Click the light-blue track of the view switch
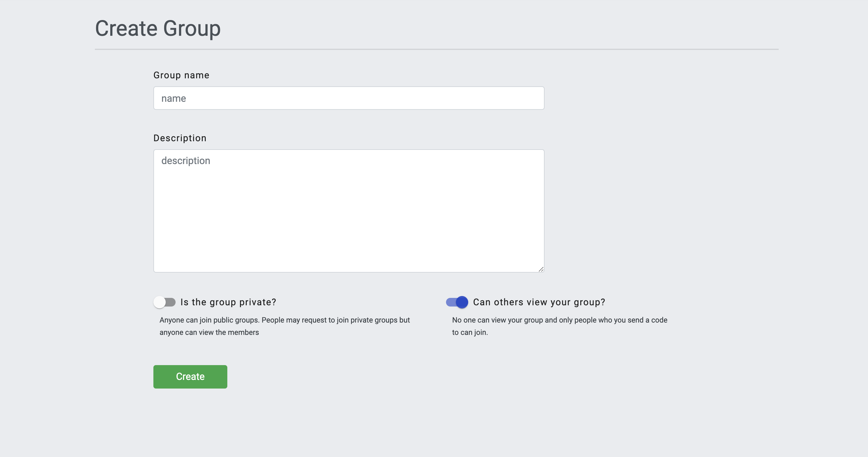This screenshot has height=457, width=868. pyautogui.click(x=451, y=302)
